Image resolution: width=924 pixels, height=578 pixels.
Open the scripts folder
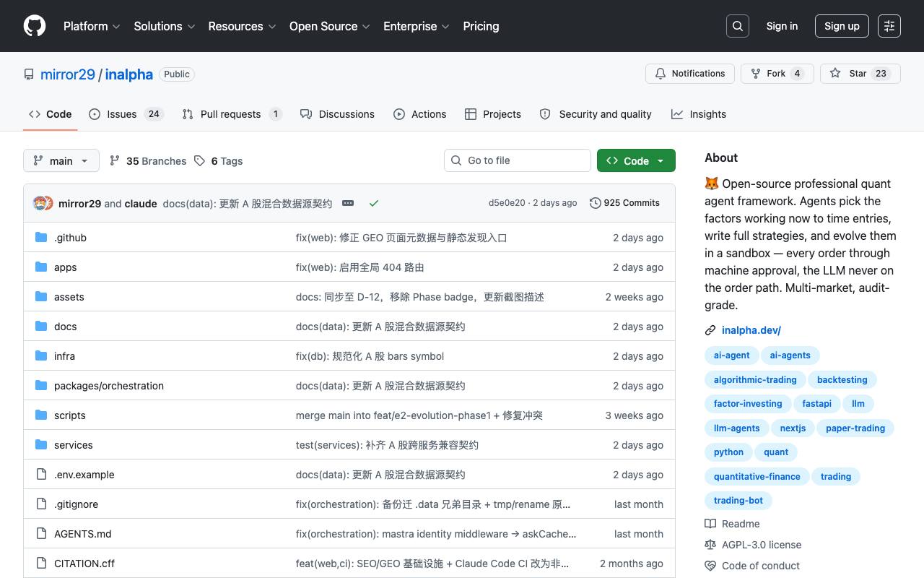pos(70,415)
